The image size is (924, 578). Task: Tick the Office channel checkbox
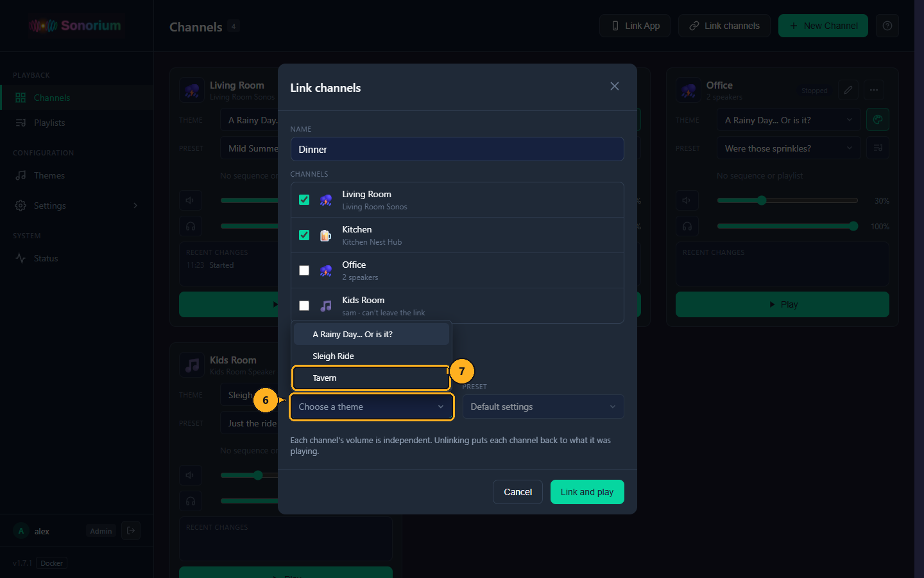[x=304, y=270]
